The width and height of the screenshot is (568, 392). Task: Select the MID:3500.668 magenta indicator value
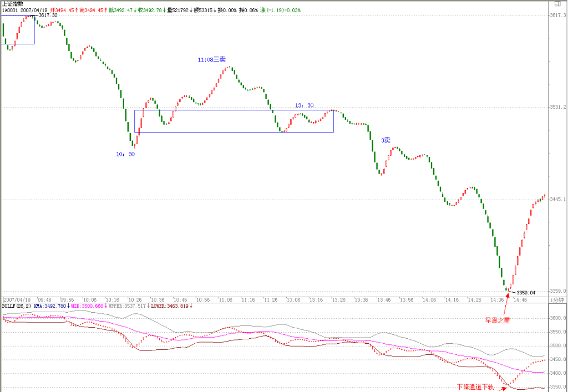87,306
